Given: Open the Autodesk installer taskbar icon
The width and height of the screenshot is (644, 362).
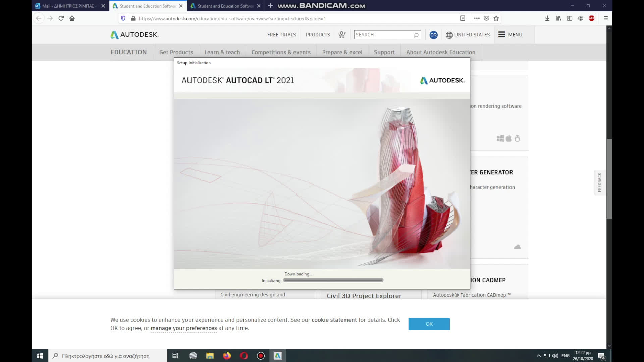Looking at the screenshot, I should pos(277,356).
